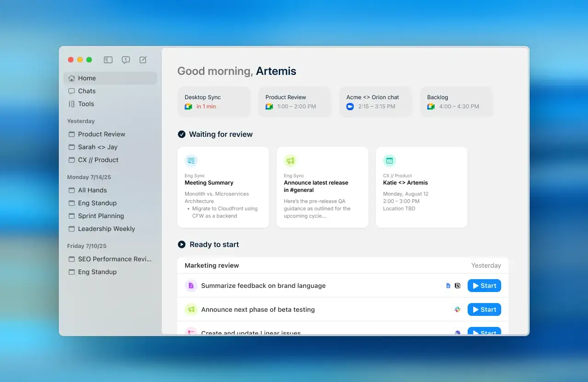Click purple document icon beside Summarize feedback
The height and width of the screenshot is (382, 588).
click(x=191, y=286)
